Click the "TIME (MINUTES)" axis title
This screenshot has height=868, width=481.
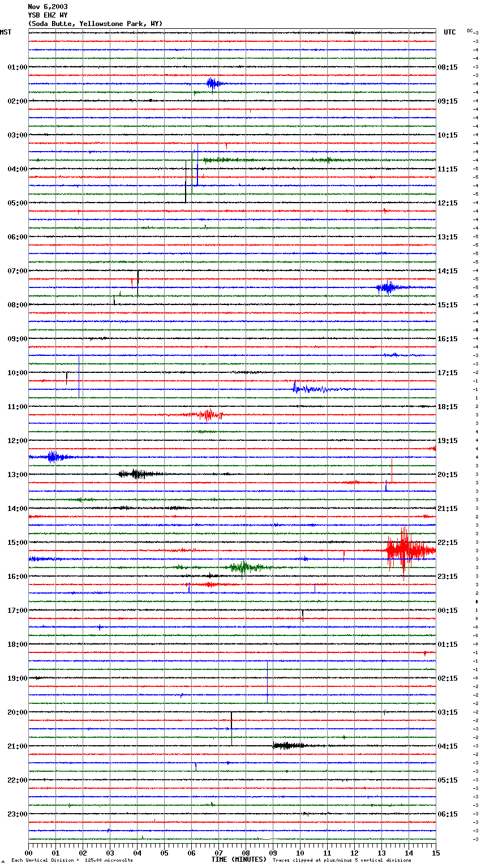(x=239, y=860)
